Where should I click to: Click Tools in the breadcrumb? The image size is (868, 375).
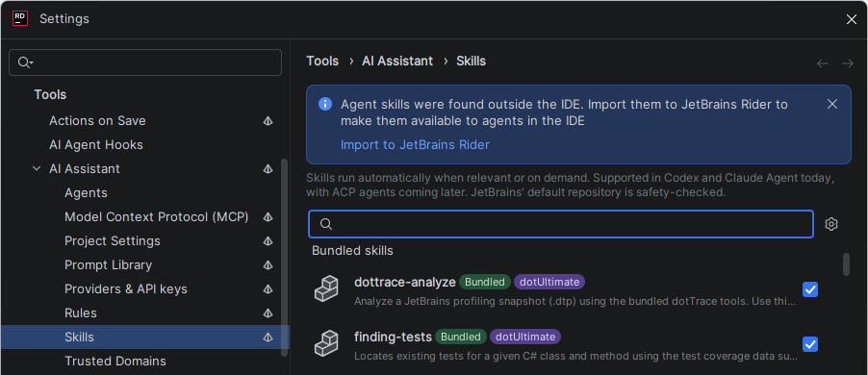pyautogui.click(x=322, y=61)
